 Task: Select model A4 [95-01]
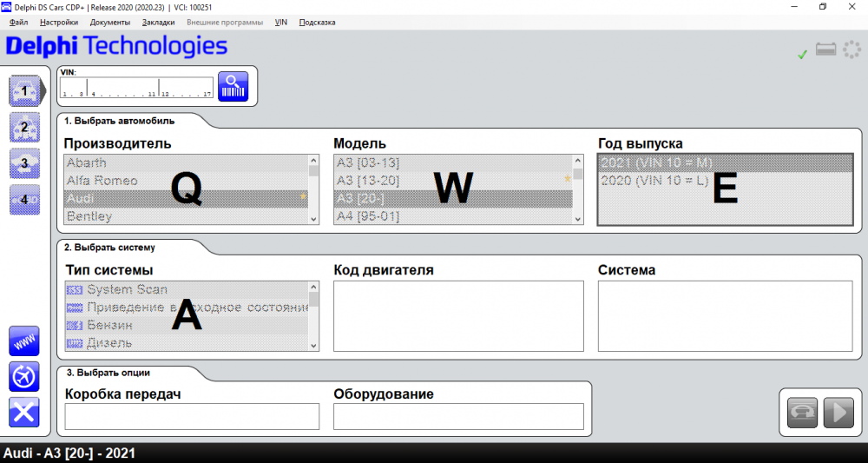pos(453,216)
